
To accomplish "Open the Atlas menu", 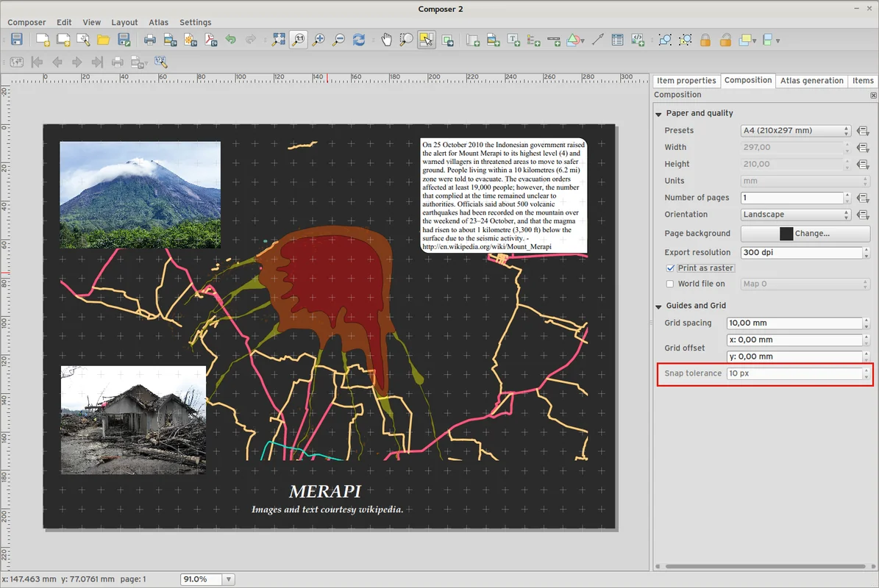I will [x=158, y=22].
